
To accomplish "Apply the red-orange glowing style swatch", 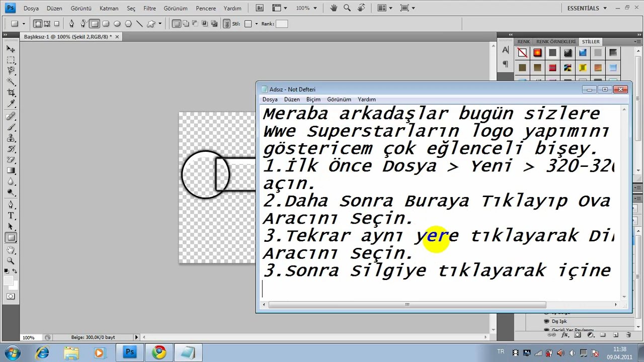I will click(537, 53).
